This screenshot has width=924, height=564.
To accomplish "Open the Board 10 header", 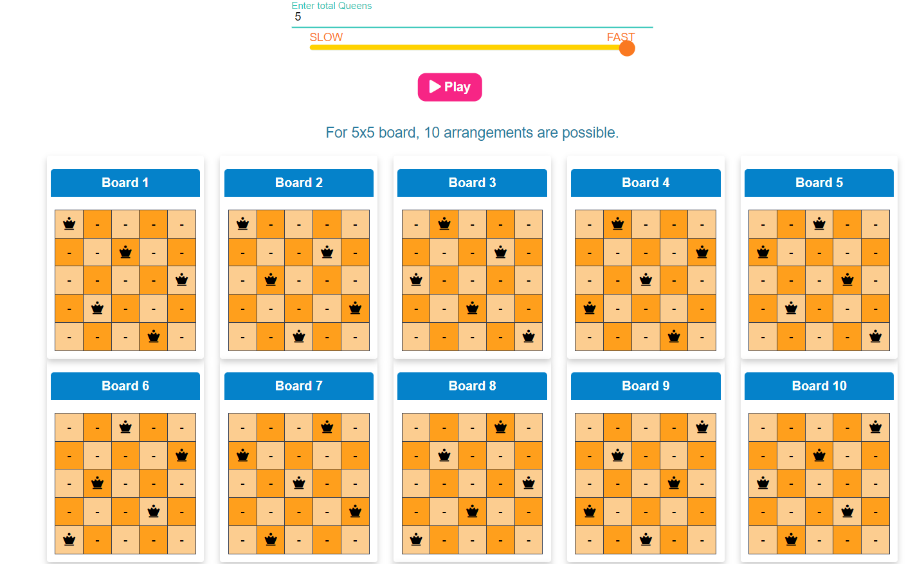I will pos(819,386).
